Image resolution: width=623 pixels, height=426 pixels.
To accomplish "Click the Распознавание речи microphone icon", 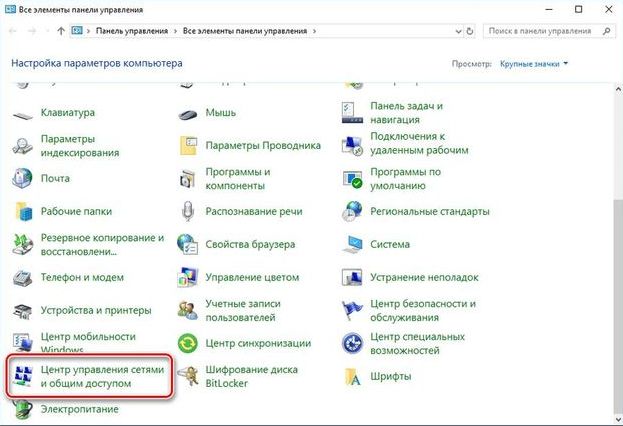I will [x=188, y=211].
